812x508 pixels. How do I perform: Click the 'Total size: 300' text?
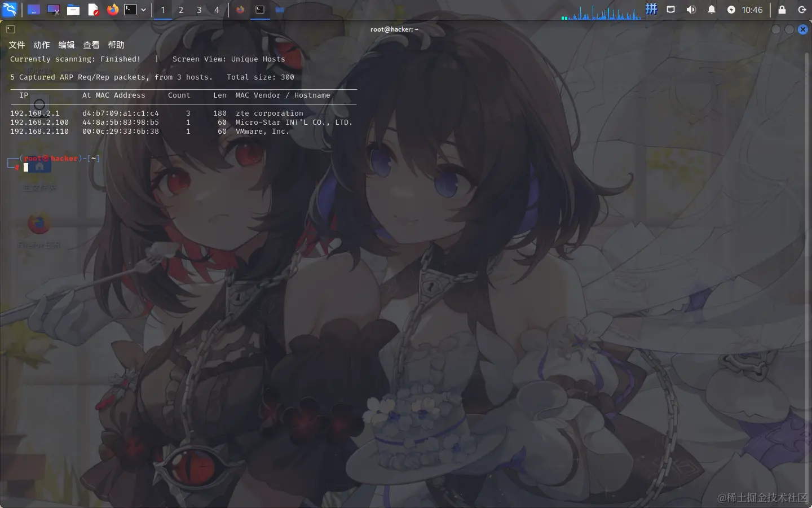click(x=261, y=77)
